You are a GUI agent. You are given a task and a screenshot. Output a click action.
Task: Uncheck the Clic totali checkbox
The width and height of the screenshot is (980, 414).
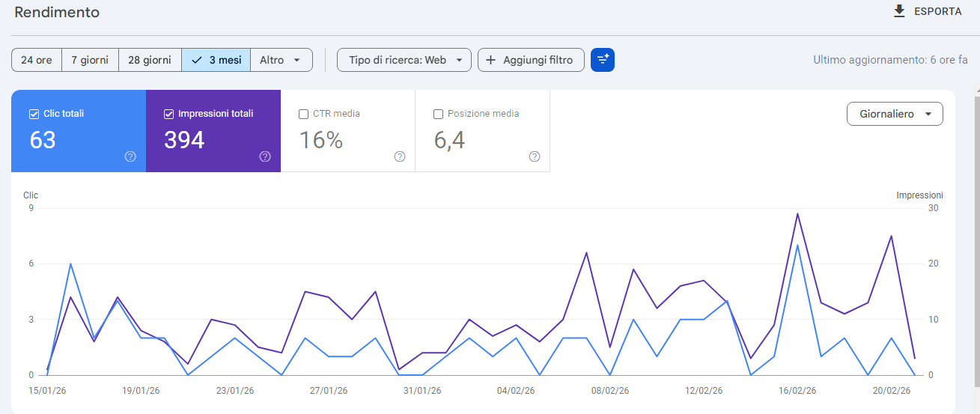(34, 114)
